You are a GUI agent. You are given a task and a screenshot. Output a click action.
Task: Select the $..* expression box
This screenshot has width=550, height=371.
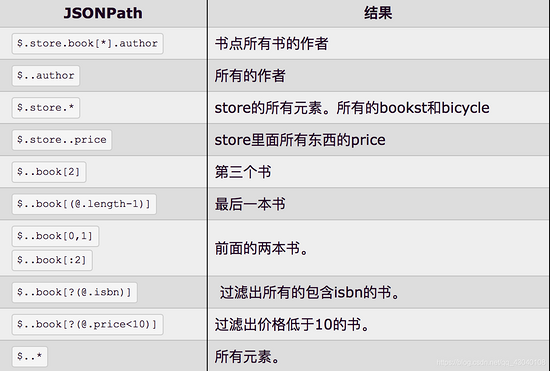(x=29, y=357)
